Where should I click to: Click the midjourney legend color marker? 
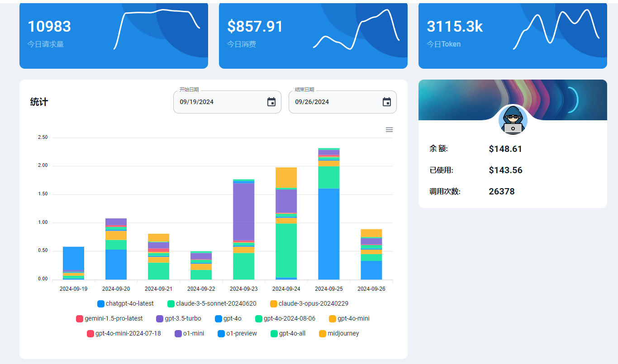(323, 334)
